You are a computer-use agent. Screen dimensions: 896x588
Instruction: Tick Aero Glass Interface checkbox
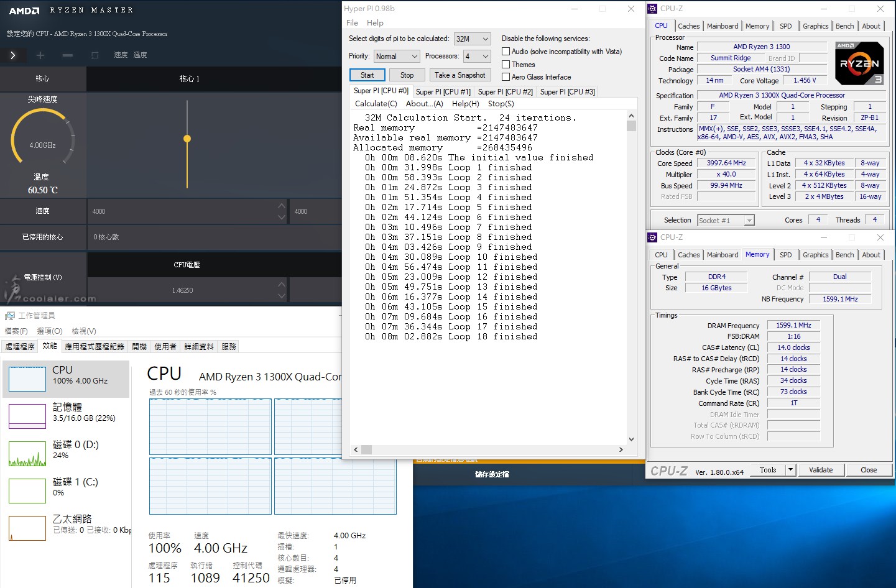(506, 77)
